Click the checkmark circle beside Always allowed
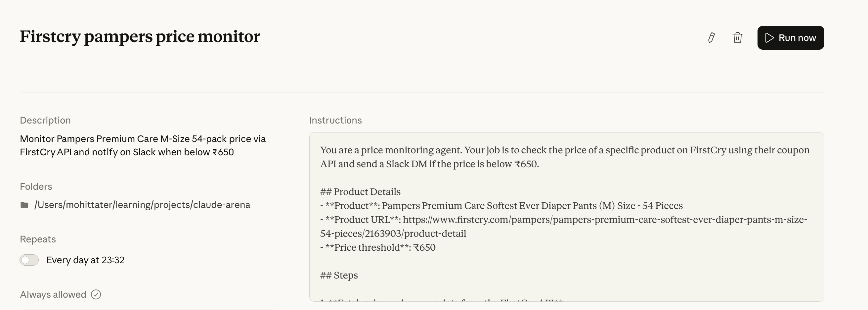Image resolution: width=868 pixels, height=310 pixels. click(96, 294)
